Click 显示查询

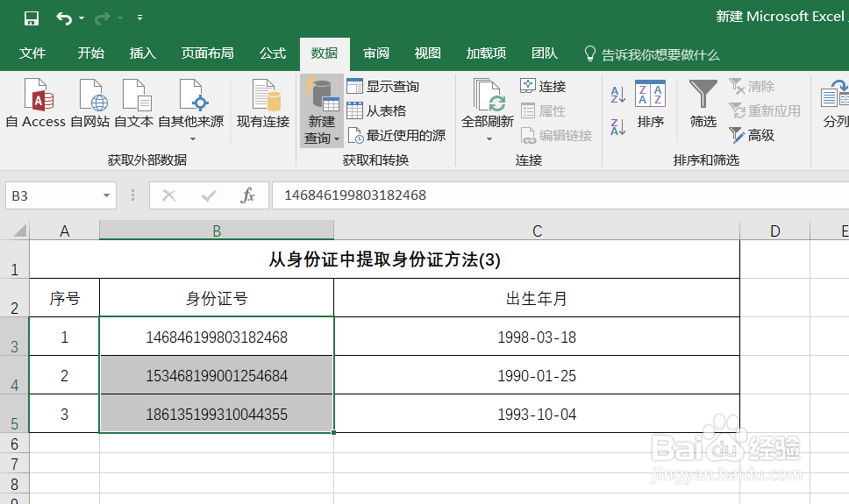[382, 87]
